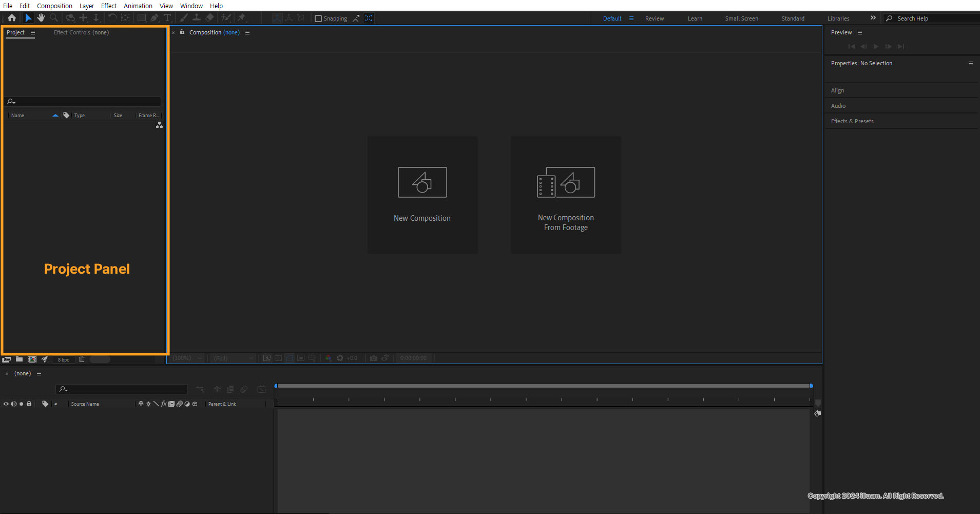Open project settings rocket icon
The height and width of the screenshot is (514, 980).
[x=45, y=359]
